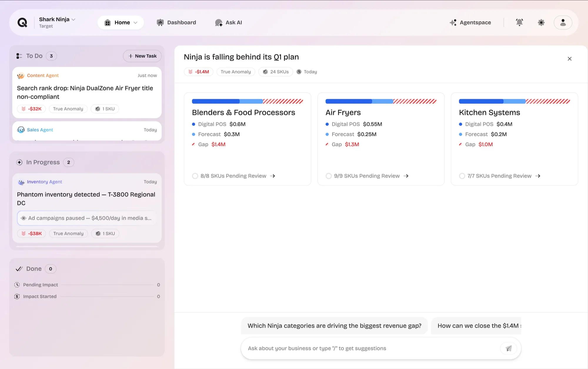Click the Pending Impact row
The image size is (588, 369).
87,285
